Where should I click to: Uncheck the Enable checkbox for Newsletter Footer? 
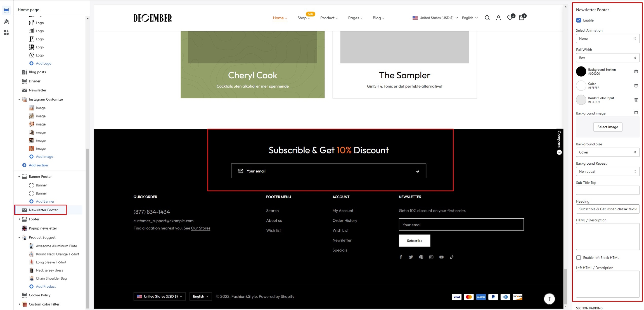579,20
